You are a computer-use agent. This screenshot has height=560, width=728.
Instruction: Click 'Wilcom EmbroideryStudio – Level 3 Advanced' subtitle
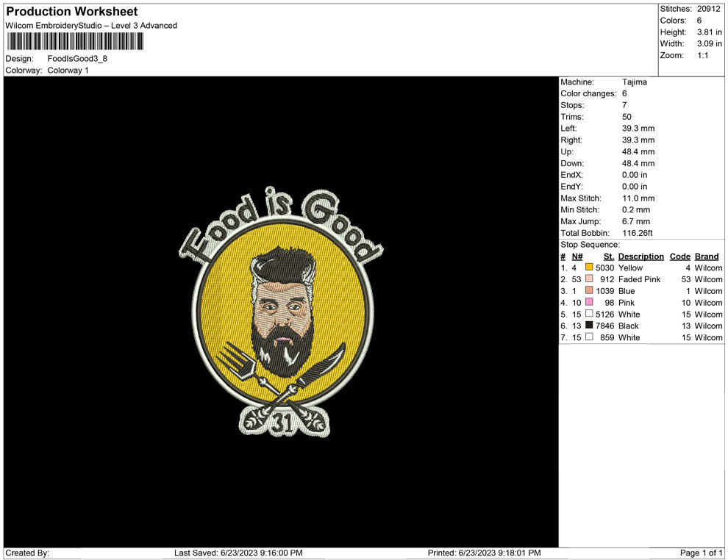pos(91,26)
